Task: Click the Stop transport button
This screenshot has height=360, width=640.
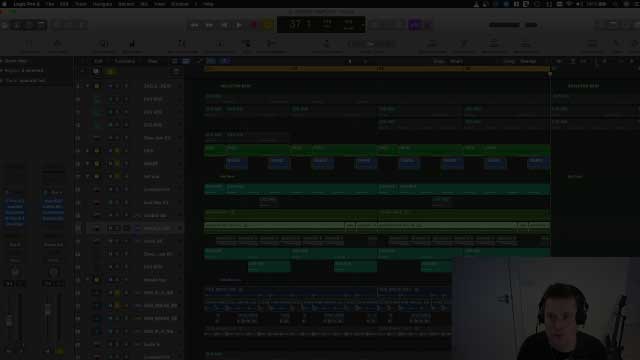Action: click(x=224, y=25)
